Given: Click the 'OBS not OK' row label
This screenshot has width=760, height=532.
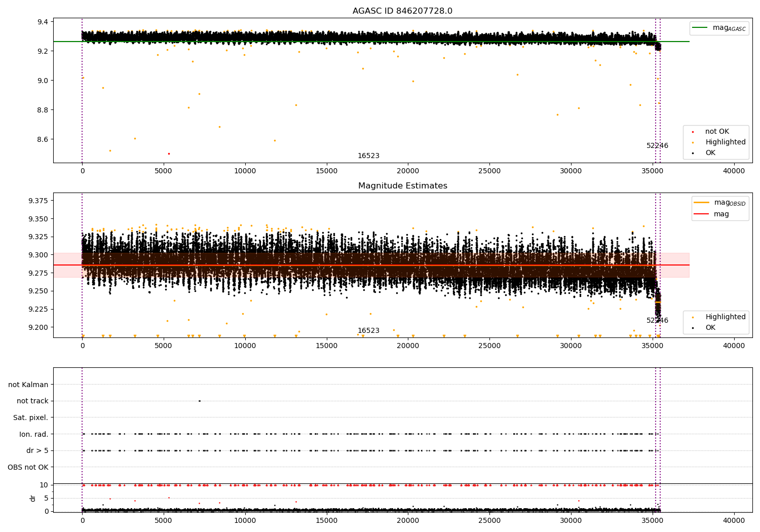Looking at the screenshot, I should [x=28, y=467].
